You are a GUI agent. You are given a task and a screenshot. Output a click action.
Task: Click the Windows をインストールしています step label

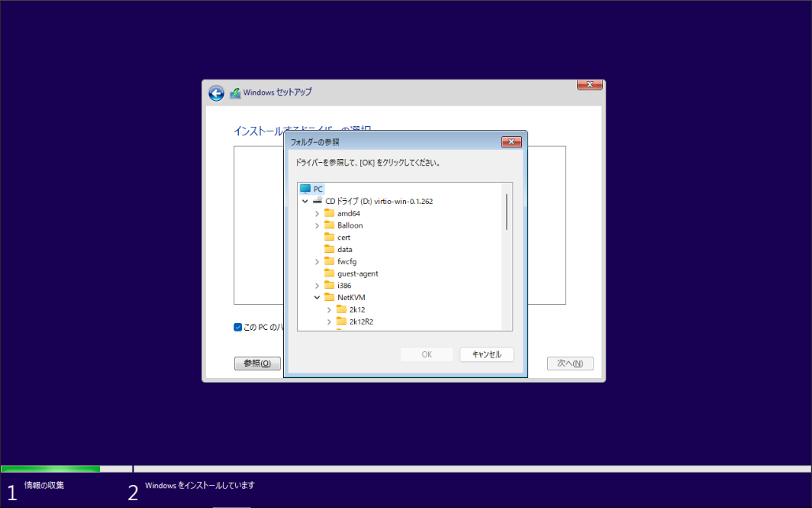point(199,485)
